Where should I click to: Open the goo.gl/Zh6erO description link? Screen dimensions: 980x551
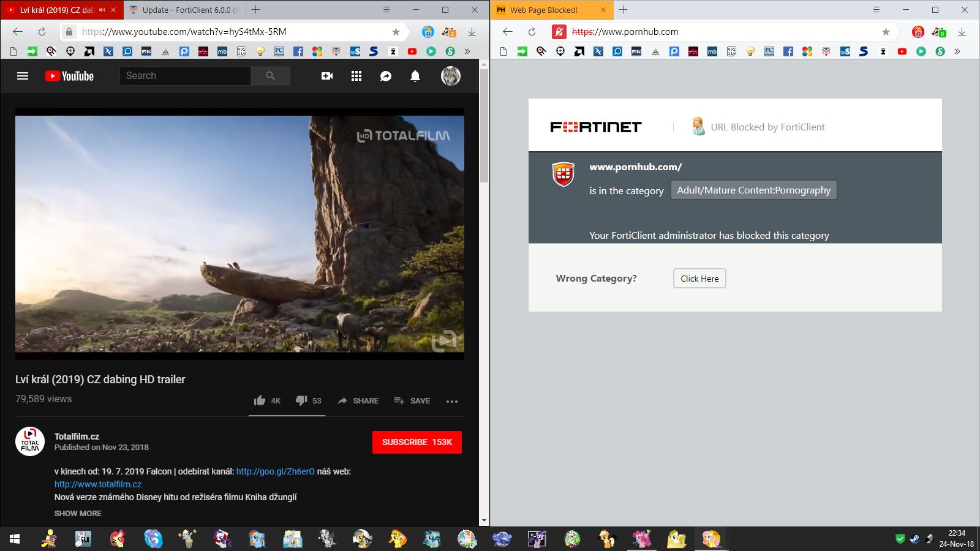click(x=276, y=471)
